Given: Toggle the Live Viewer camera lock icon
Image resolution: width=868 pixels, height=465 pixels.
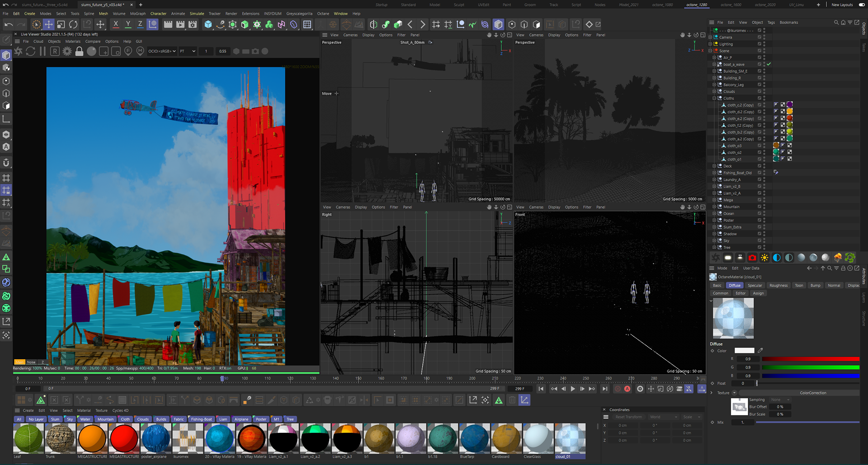Looking at the screenshot, I should [x=79, y=51].
